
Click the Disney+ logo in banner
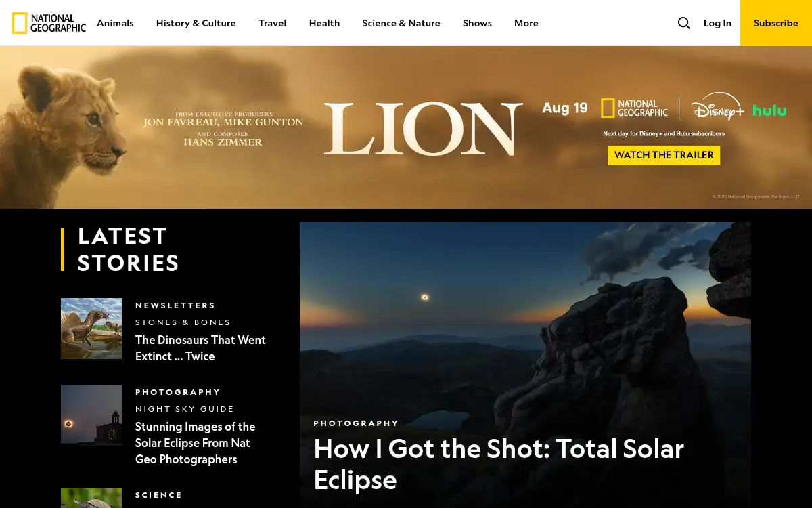(x=717, y=108)
